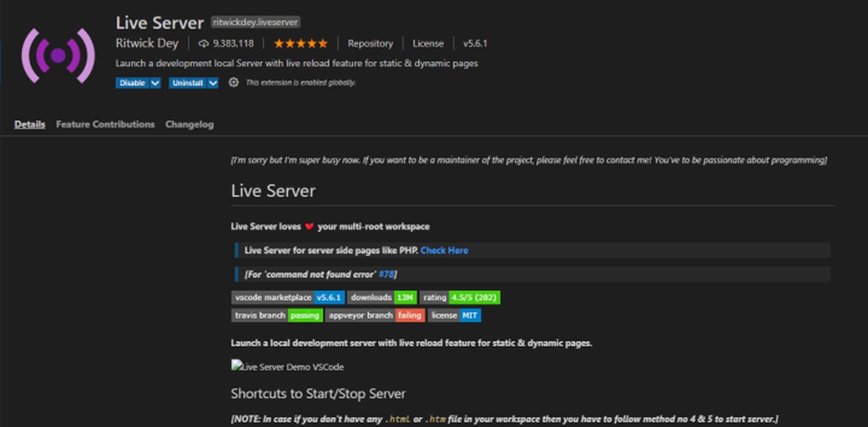Image resolution: width=868 pixels, height=427 pixels.
Task: Click the five-star rating
Action: (301, 43)
